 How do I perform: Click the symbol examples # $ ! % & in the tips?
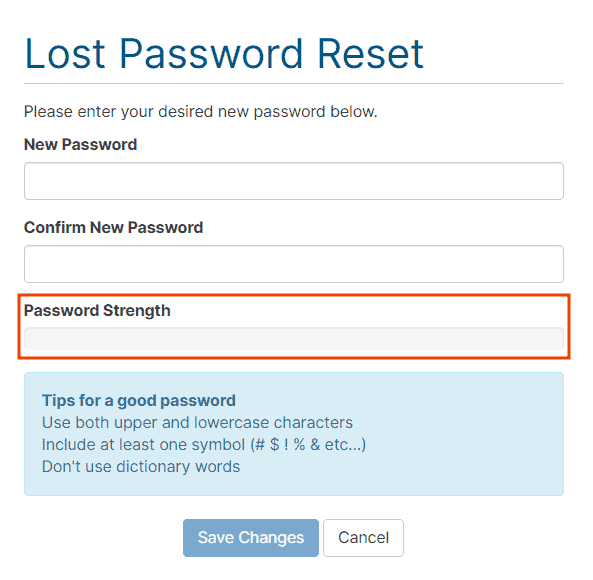(x=288, y=445)
